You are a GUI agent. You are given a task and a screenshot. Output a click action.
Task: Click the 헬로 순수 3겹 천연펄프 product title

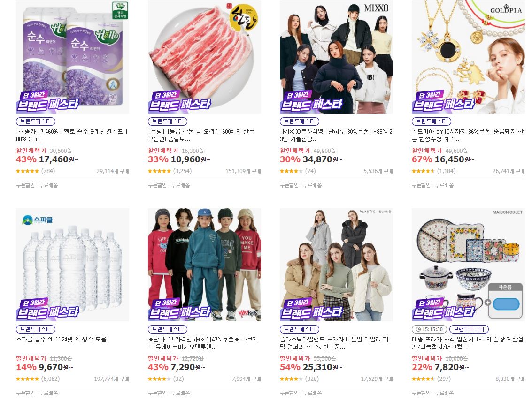72,135
